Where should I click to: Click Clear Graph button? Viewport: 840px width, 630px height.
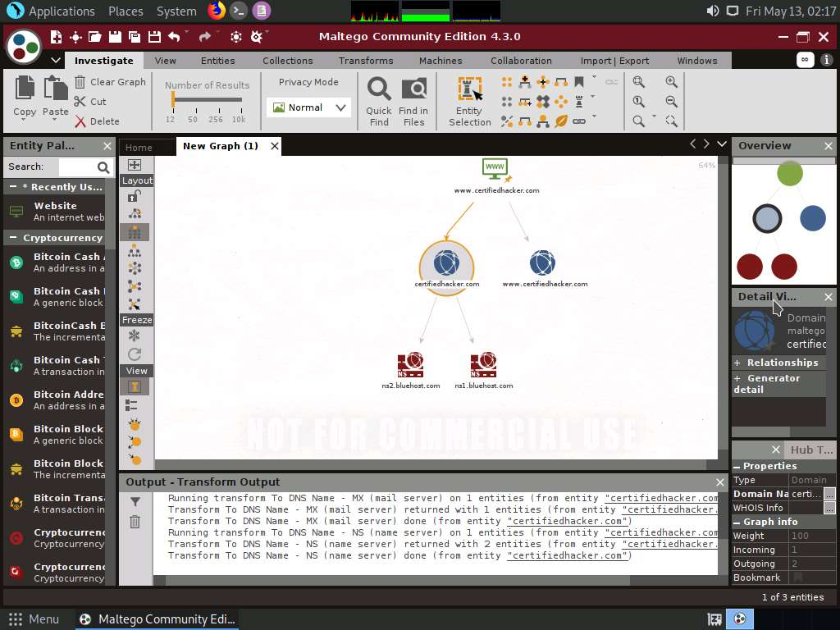[111, 82]
